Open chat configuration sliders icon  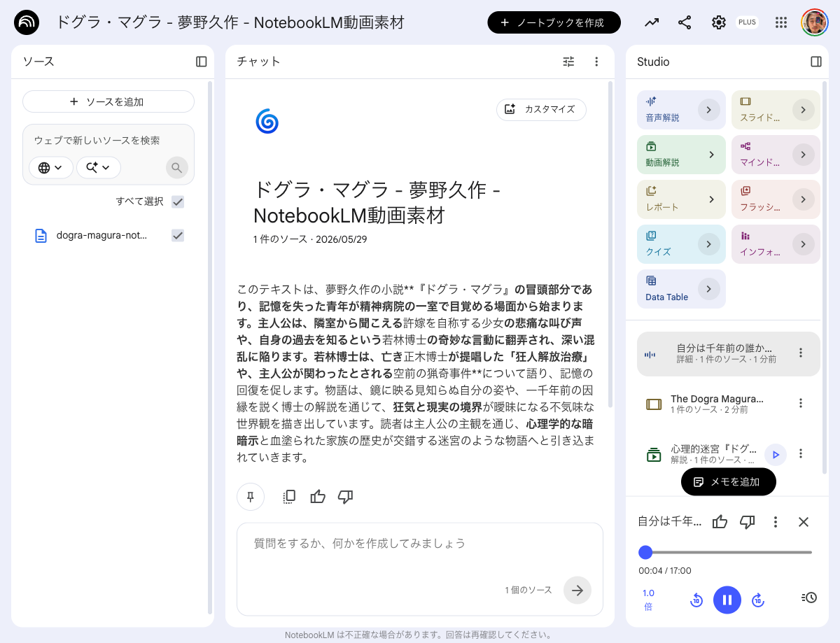(x=568, y=62)
